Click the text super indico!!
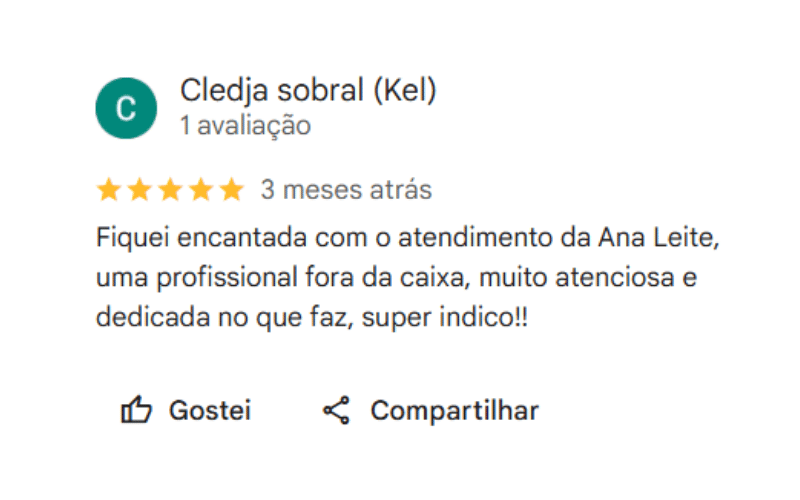Screen dimensions: 800x500 445,318
